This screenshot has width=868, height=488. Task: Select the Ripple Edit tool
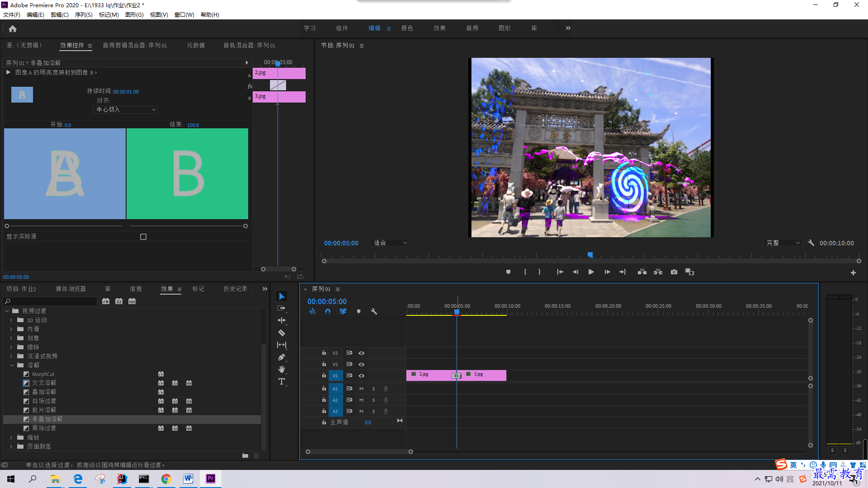(282, 320)
